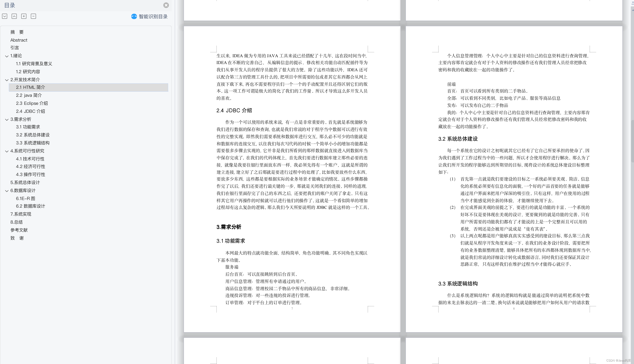Viewport: 634px width, 364px height.
Task: Go to 4.2 经济可行性
Action: point(30,166)
